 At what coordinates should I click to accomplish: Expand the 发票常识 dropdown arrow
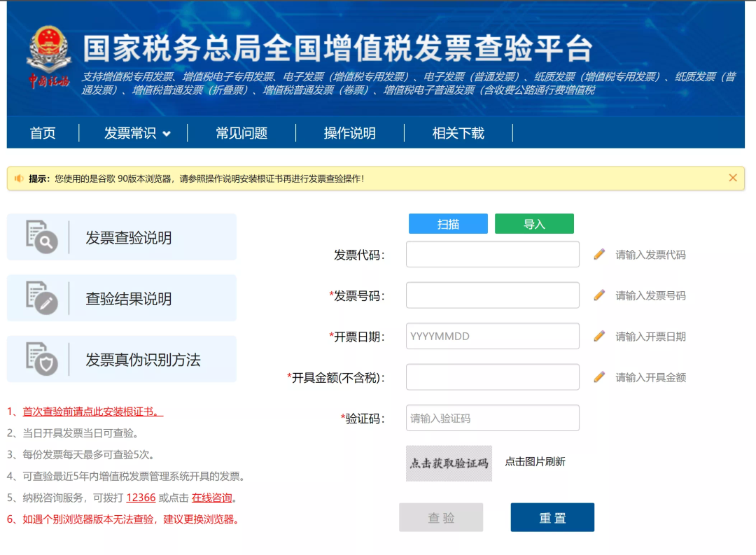pos(167,134)
